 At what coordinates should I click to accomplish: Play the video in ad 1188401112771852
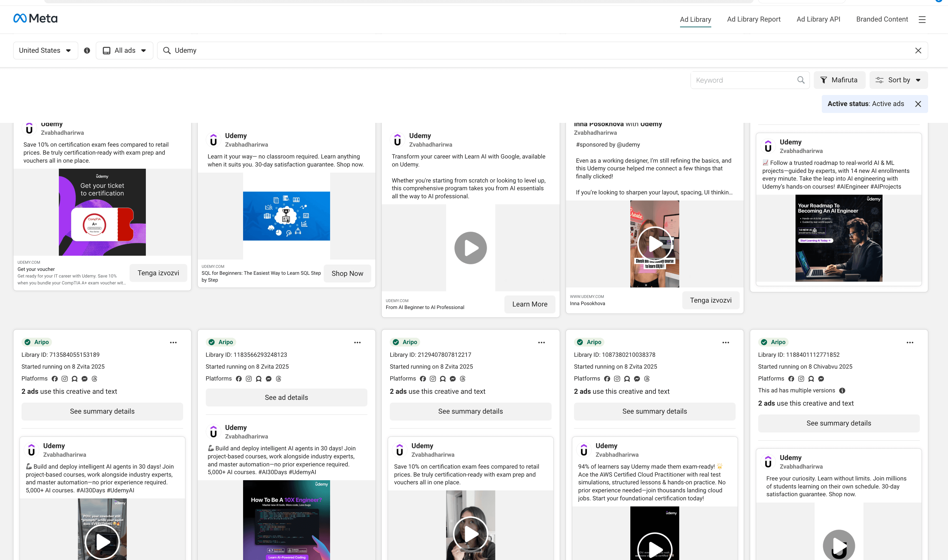(x=839, y=545)
